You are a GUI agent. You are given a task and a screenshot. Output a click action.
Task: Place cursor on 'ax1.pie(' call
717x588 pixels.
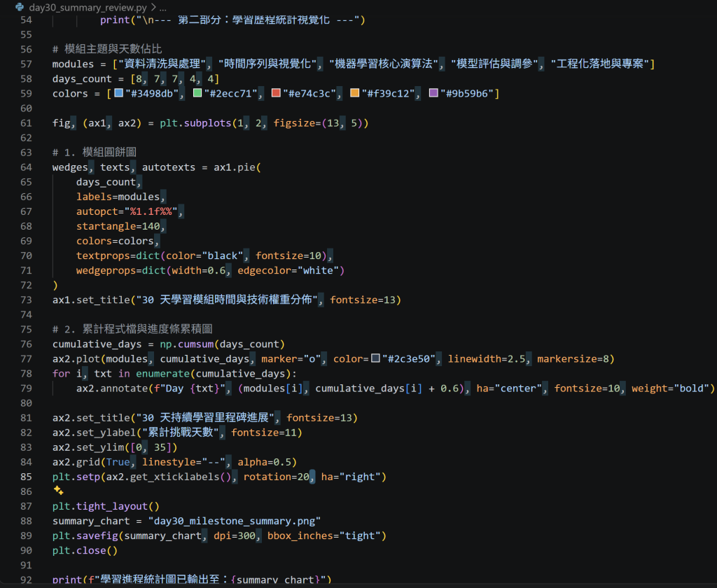237,167
